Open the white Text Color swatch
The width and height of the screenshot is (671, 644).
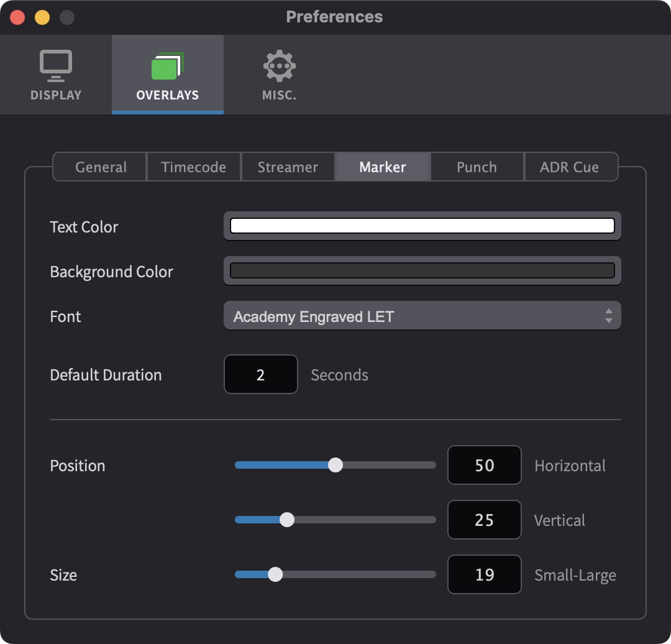point(422,226)
